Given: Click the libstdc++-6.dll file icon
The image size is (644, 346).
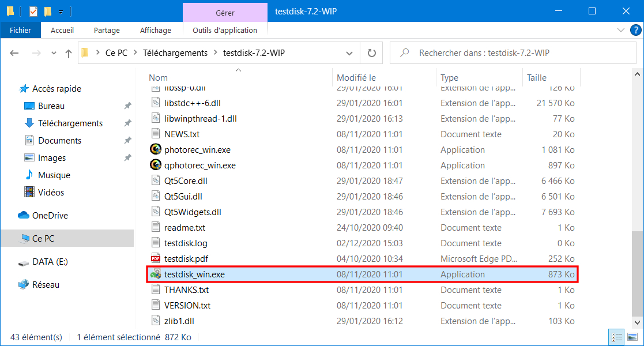Looking at the screenshot, I should [156, 103].
